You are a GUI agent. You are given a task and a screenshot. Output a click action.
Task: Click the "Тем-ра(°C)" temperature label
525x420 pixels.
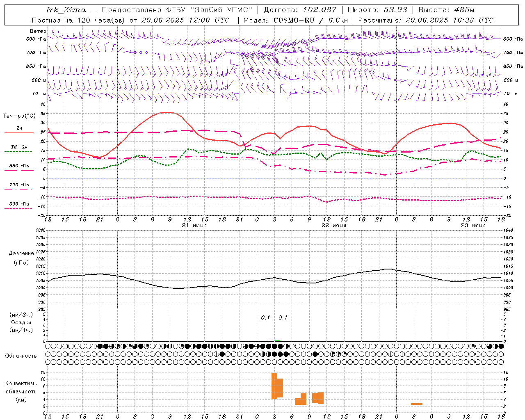click(x=19, y=116)
